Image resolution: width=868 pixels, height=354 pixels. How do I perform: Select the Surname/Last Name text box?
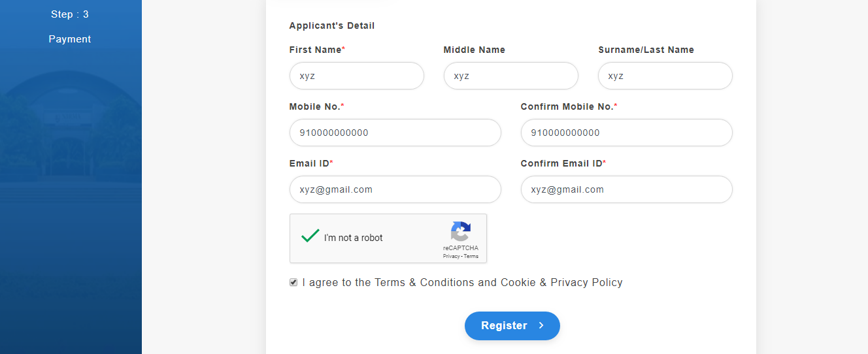click(665, 76)
